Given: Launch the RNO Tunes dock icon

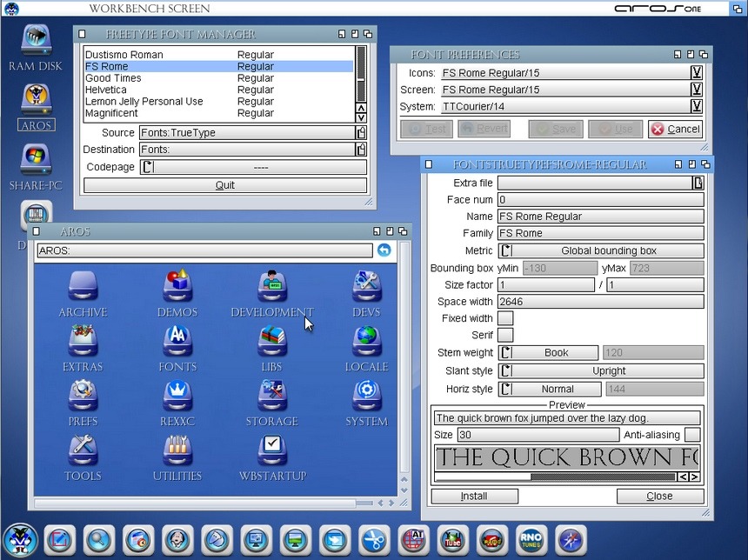Looking at the screenshot, I should tap(531, 541).
